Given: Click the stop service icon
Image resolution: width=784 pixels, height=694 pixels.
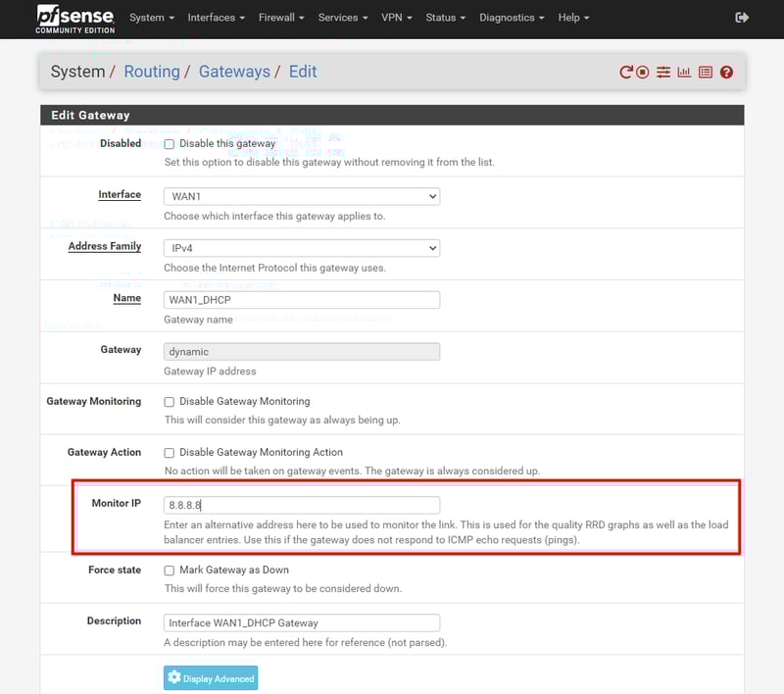Looking at the screenshot, I should (643, 73).
